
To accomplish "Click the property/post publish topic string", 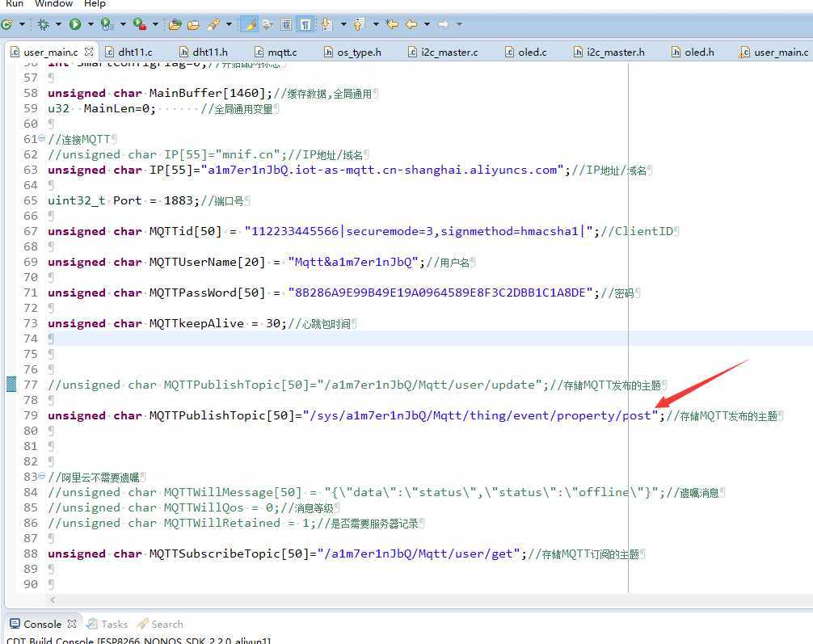I will coord(480,415).
